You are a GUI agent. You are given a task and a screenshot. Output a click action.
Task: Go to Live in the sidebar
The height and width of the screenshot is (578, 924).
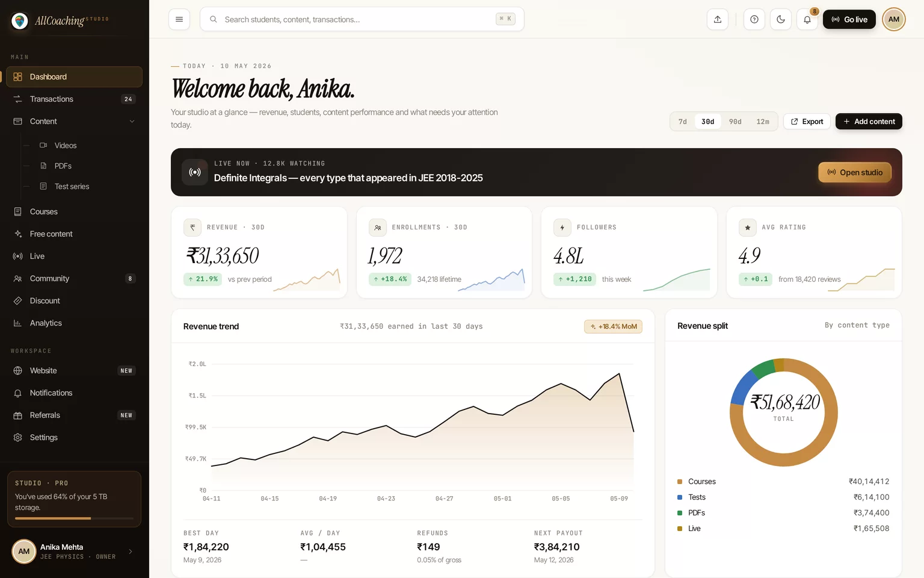click(x=75, y=256)
